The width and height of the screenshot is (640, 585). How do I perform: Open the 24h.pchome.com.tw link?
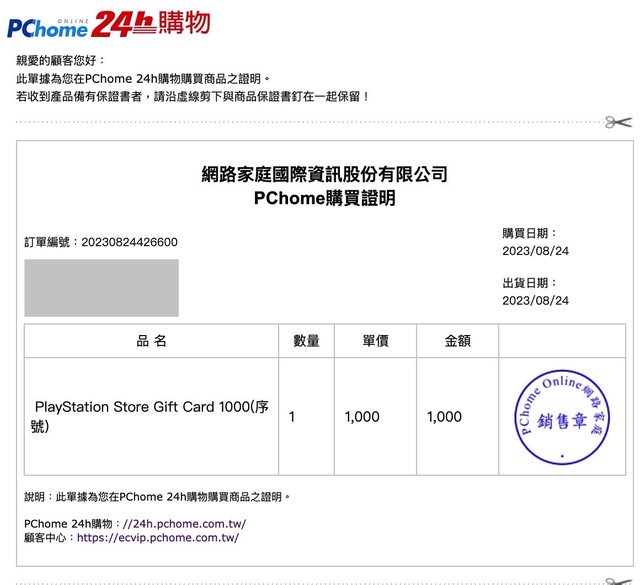[182, 523]
